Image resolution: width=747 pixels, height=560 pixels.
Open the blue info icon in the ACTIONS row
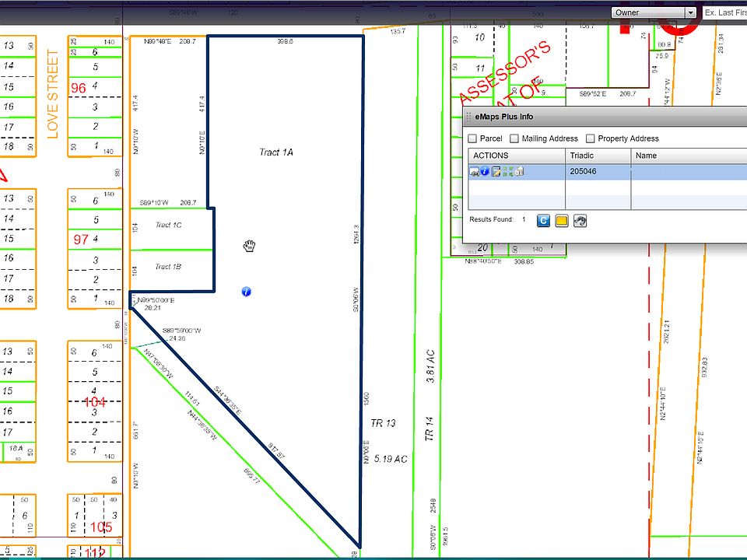tap(485, 171)
